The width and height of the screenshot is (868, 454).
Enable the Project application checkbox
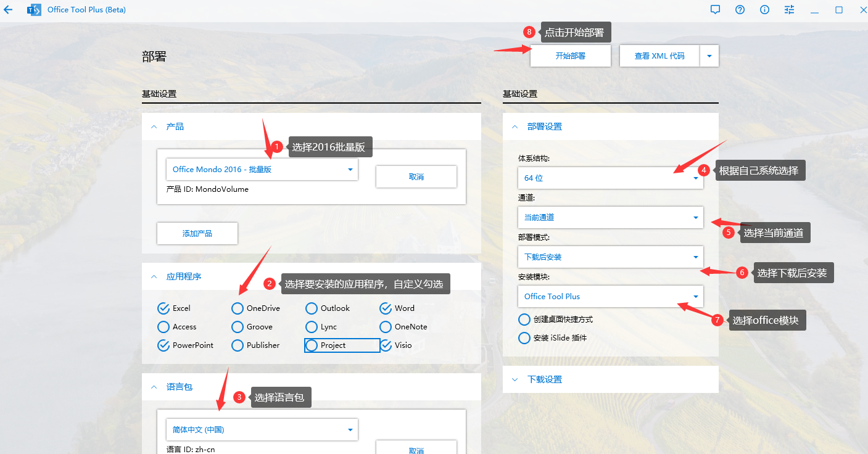point(312,345)
